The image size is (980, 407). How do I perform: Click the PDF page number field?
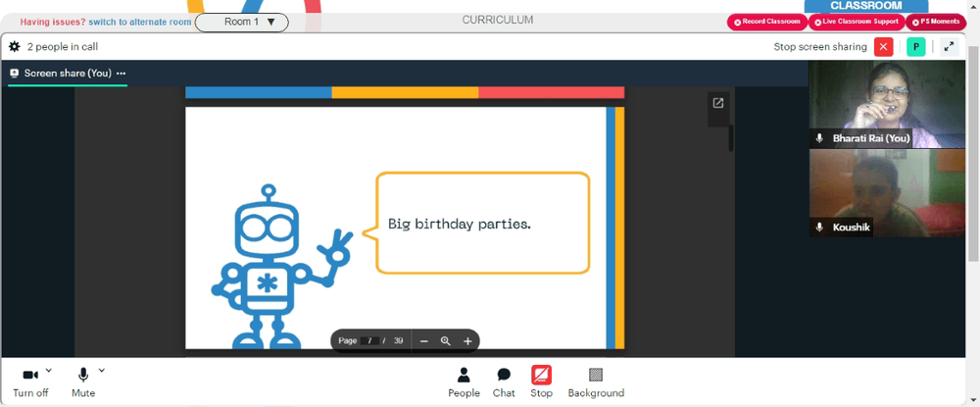tap(370, 340)
